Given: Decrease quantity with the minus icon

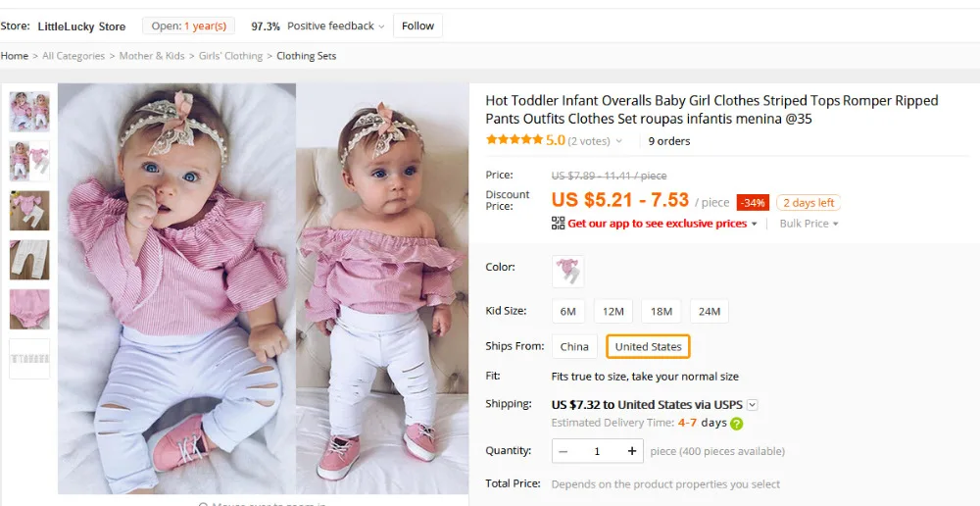Looking at the screenshot, I should pos(563,451).
